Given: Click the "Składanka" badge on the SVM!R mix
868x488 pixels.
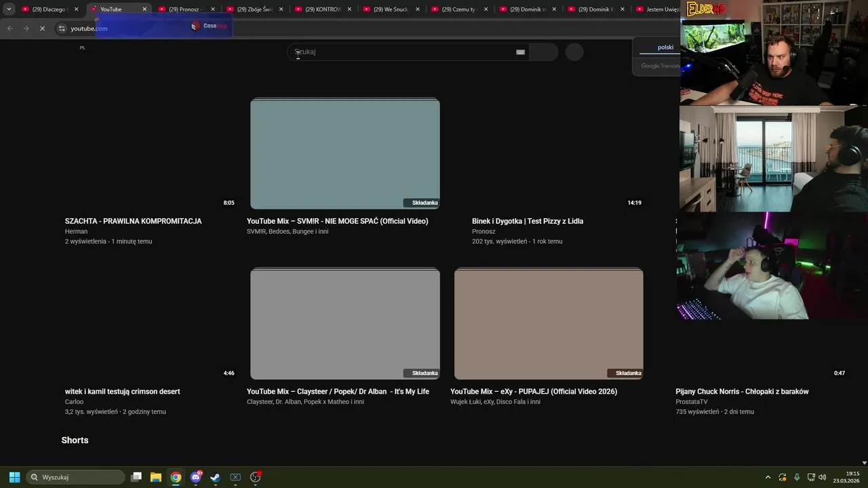Looking at the screenshot, I should [x=421, y=203].
